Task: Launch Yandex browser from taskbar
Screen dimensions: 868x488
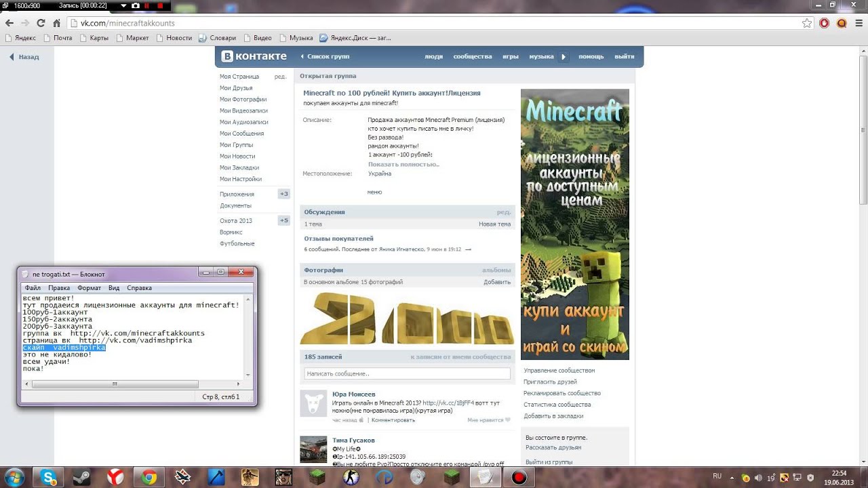Action: [115, 477]
